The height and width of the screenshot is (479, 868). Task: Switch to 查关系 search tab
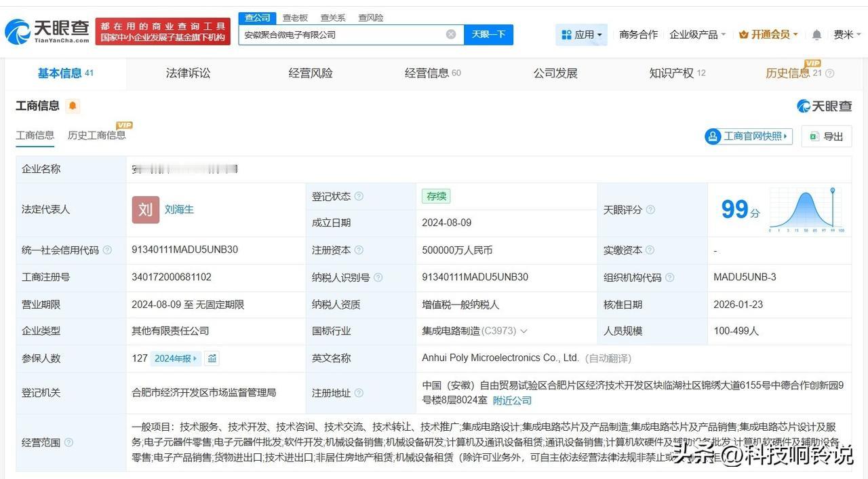tap(333, 18)
